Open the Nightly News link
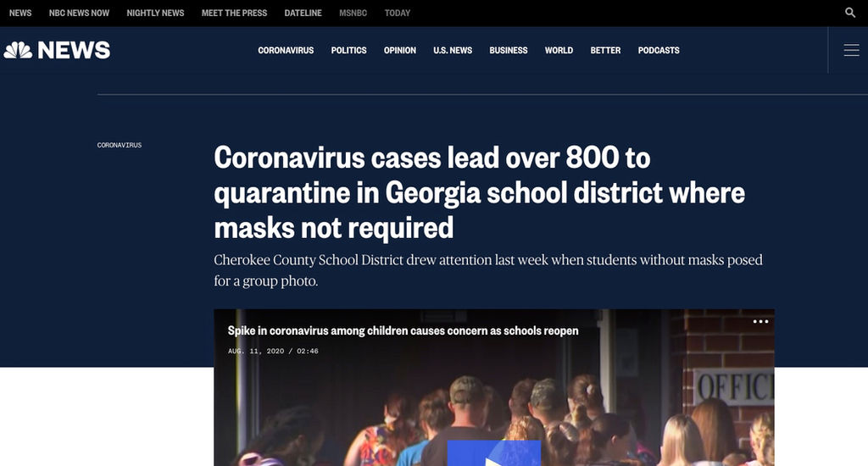Screen dimensions: 868x466 [155, 13]
